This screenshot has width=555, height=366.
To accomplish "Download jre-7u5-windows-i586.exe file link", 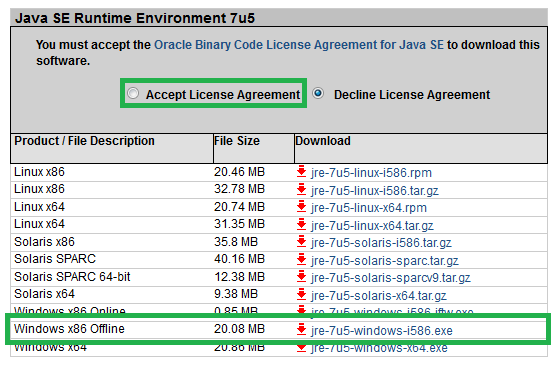I will [382, 331].
